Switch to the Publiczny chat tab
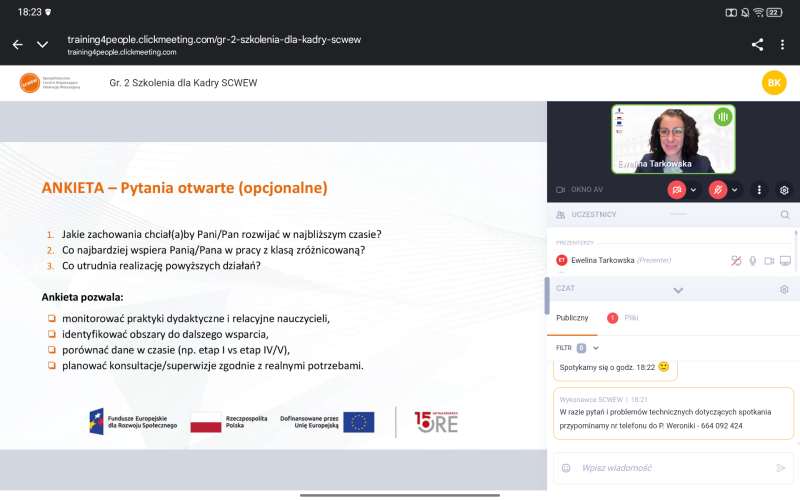Screen dimensions: 800x500 coord(572,317)
